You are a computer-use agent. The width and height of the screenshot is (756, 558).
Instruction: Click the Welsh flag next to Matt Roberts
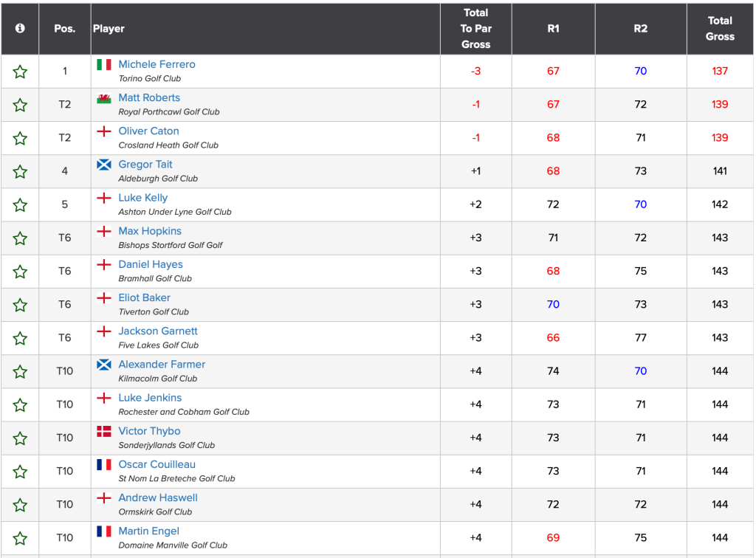click(104, 98)
